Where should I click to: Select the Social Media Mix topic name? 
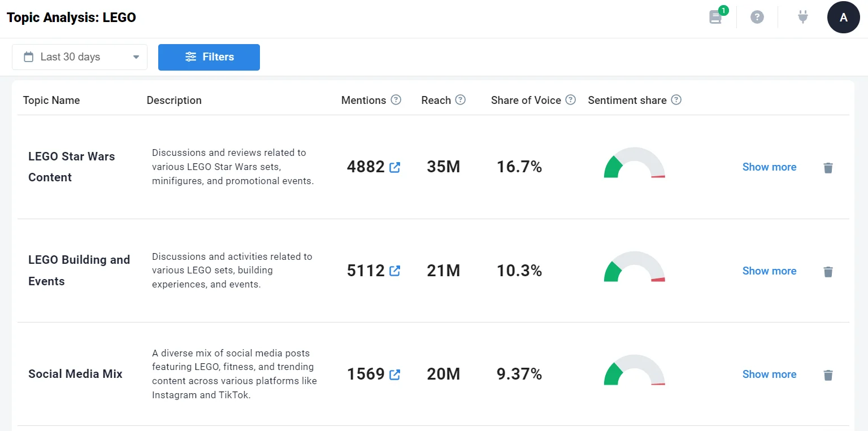pos(75,374)
